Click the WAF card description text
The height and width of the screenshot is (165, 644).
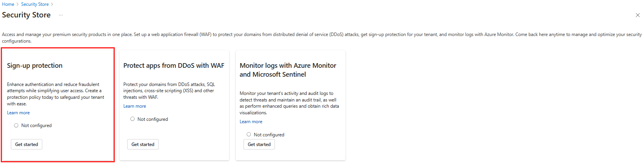169,91
